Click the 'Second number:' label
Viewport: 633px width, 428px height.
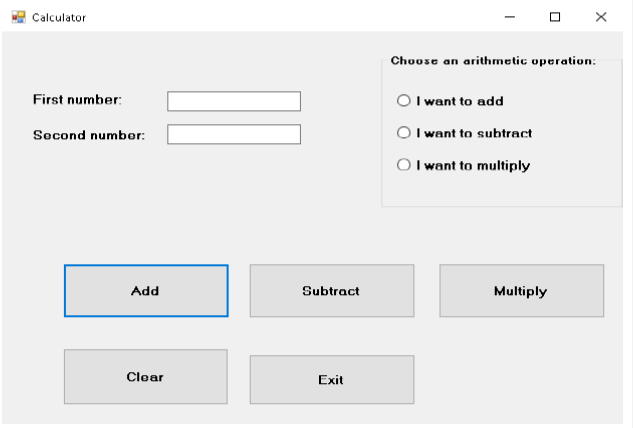(x=89, y=135)
